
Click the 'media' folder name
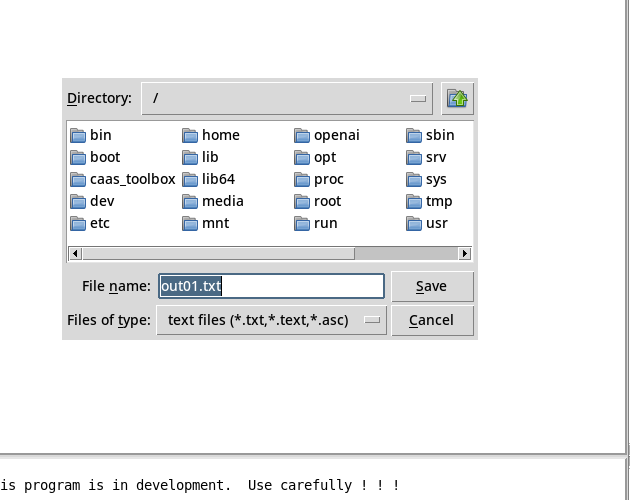tap(223, 201)
